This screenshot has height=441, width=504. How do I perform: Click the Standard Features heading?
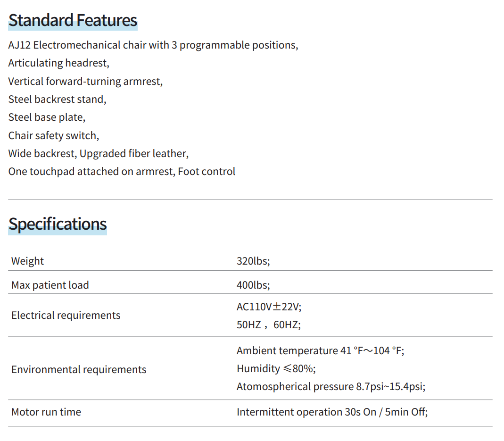pos(73,20)
